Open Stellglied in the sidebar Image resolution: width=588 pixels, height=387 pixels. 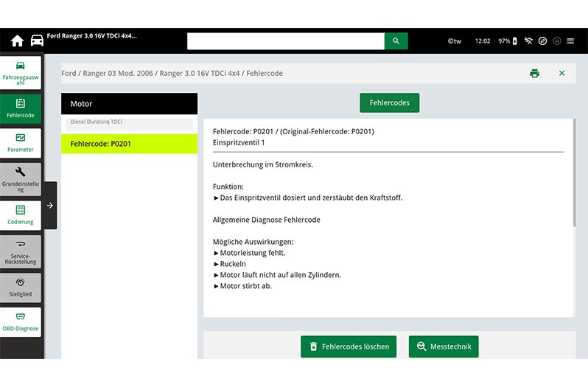21,286
